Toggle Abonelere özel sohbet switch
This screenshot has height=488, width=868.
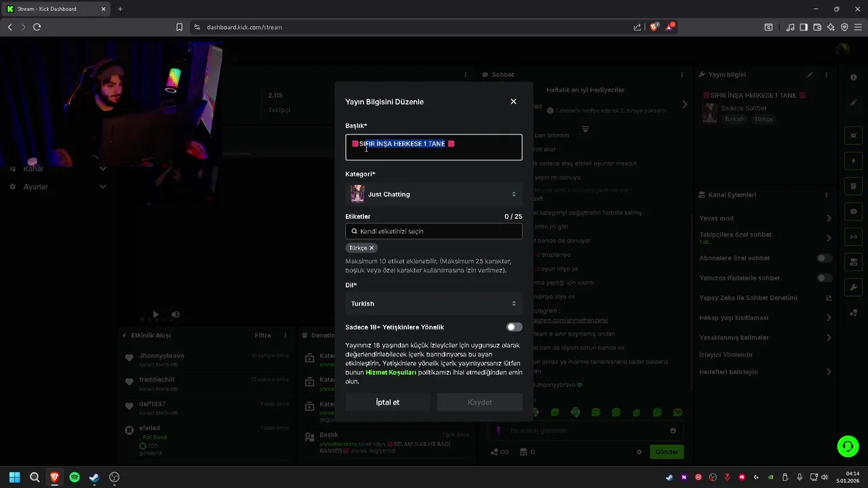(x=825, y=258)
